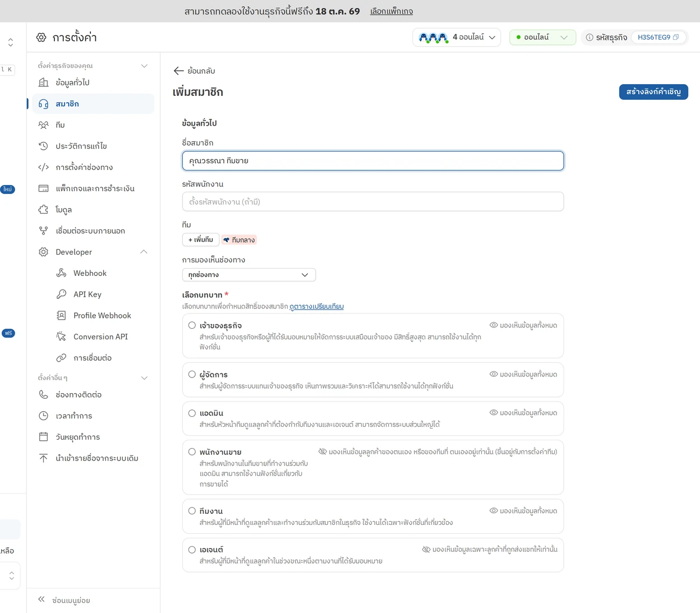Select the แอดมิน role radio button

(x=192, y=413)
